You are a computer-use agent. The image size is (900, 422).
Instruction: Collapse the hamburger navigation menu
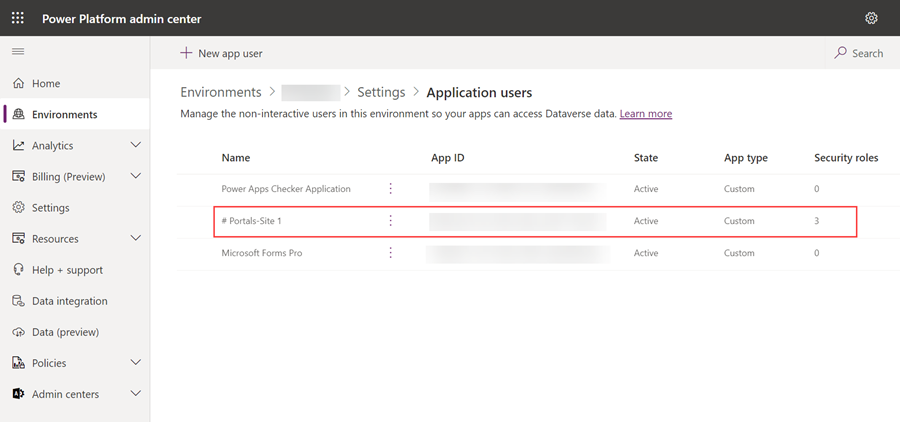[18, 51]
